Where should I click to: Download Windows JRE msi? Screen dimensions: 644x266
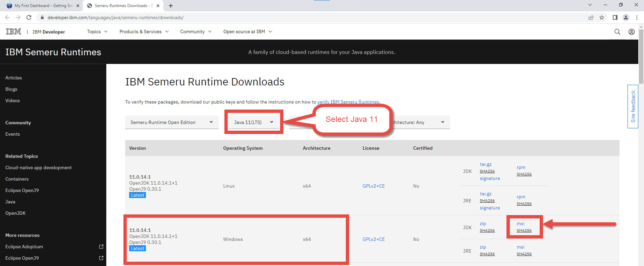(521, 247)
